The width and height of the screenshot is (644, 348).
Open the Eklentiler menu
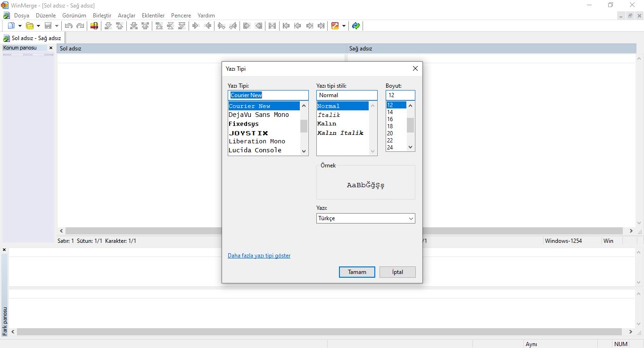click(x=153, y=16)
